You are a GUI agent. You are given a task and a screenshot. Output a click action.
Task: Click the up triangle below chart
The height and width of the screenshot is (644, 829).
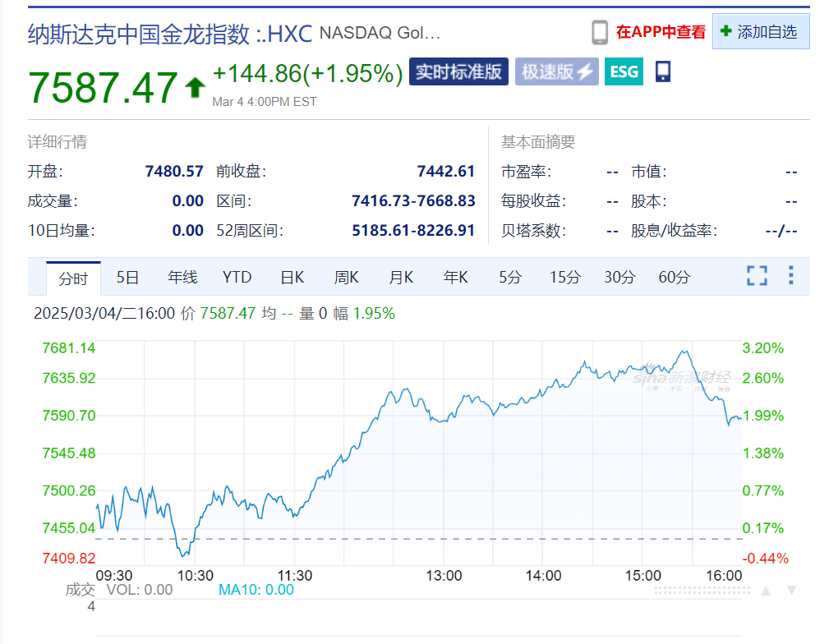click(x=765, y=591)
